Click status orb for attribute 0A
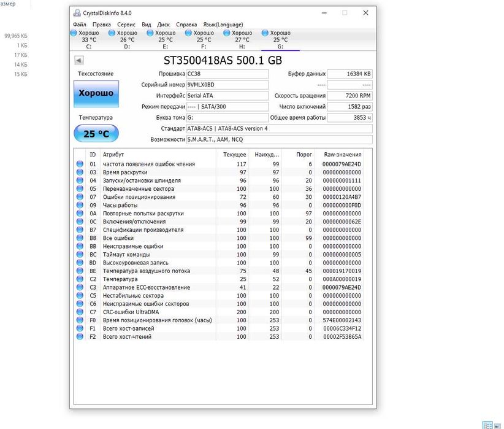The width and height of the screenshot is (504, 429). tap(80, 213)
